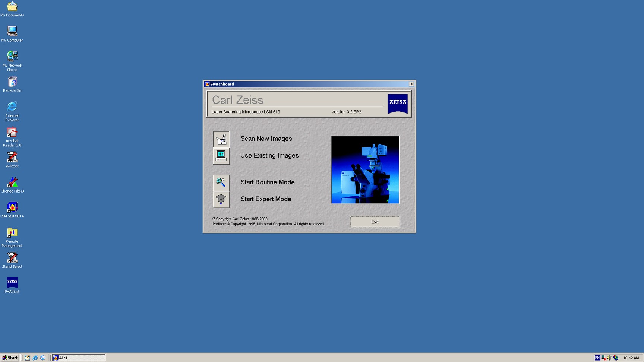Click the Start Routine Mode icon button
Image resolution: width=644 pixels, height=362 pixels.
pyautogui.click(x=221, y=183)
